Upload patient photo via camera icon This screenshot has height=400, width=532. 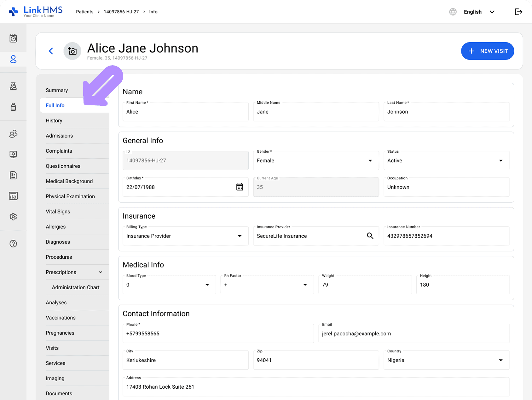[72, 51]
